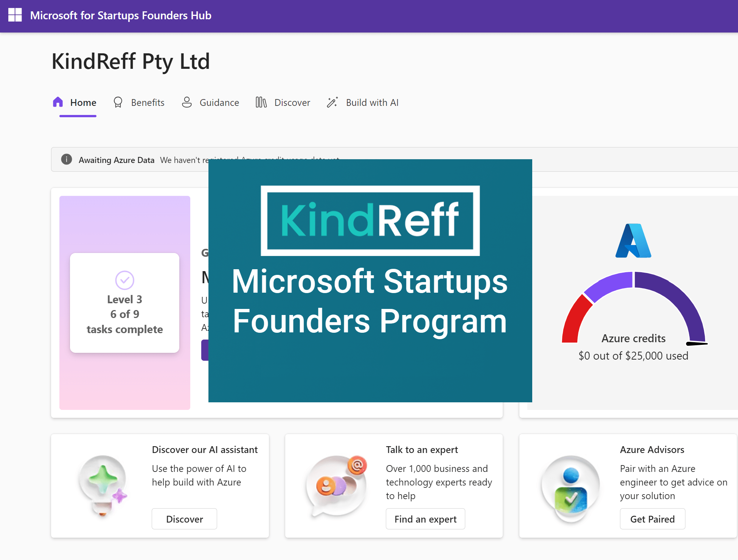The width and height of the screenshot is (738, 560).
Task: Click the Benefits navigation icon
Action: tap(118, 102)
